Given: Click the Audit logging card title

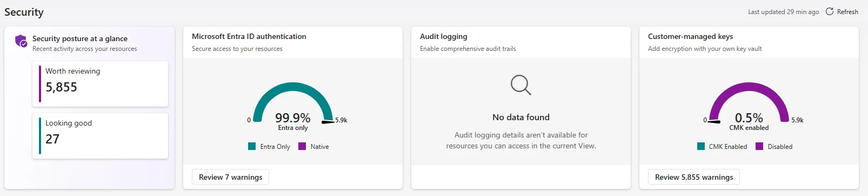Looking at the screenshot, I should tap(444, 36).
